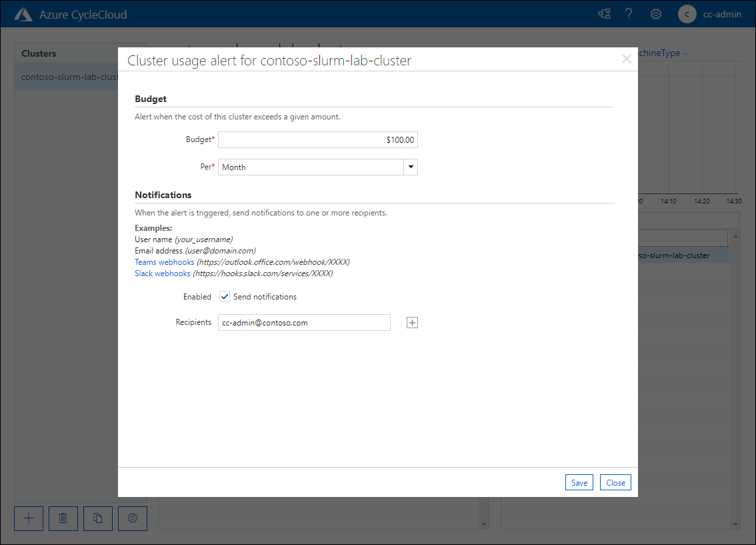Viewport: 756px width, 545px height.
Task: Add another recipient with the plus button
Action: 412,322
